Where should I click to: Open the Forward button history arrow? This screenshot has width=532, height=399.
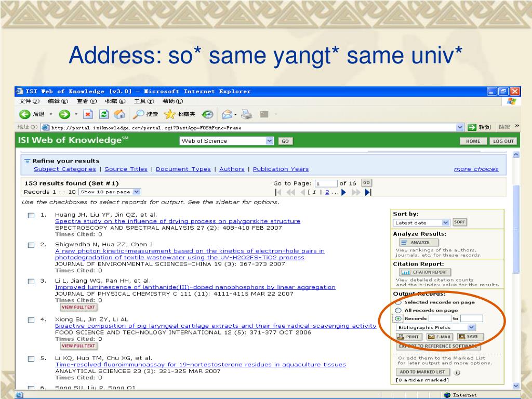pos(76,114)
